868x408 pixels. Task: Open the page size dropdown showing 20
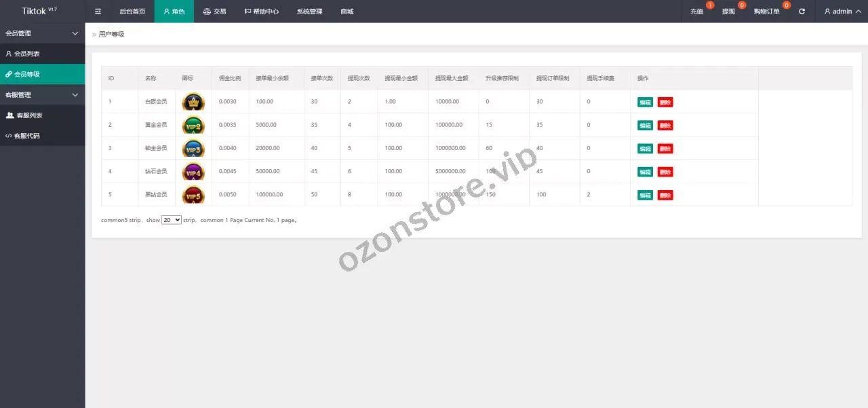172,220
